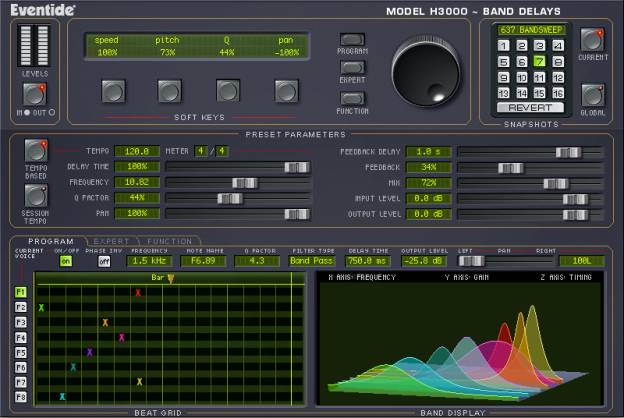The height and width of the screenshot is (418, 624).
Task: Click the soft key under pan
Action: click(x=286, y=91)
